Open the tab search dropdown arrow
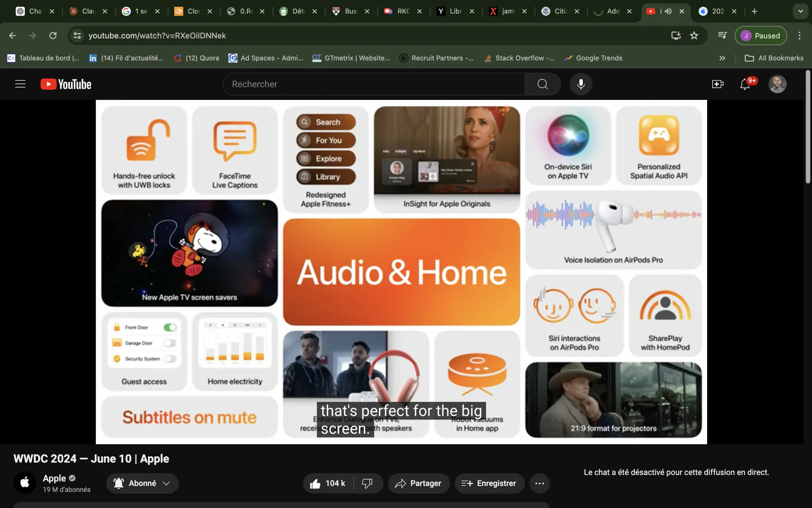 (x=800, y=11)
